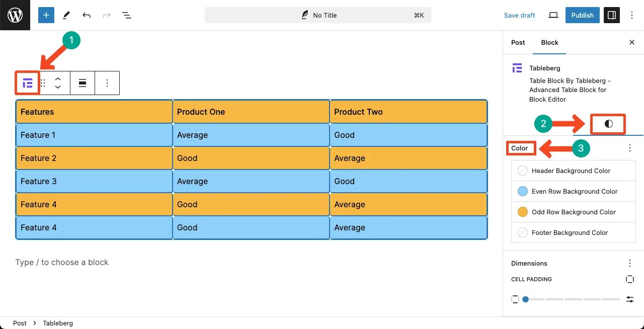Toggle the Settings sidebar panel icon
The height and width of the screenshot is (329, 644).
pyautogui.click(x=611, y=15)
